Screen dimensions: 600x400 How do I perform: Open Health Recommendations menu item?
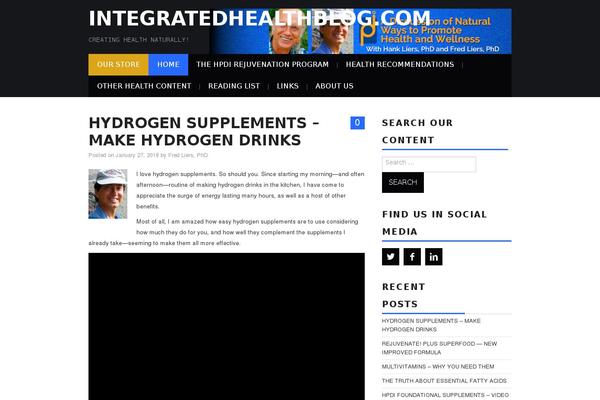click(400, 65)
